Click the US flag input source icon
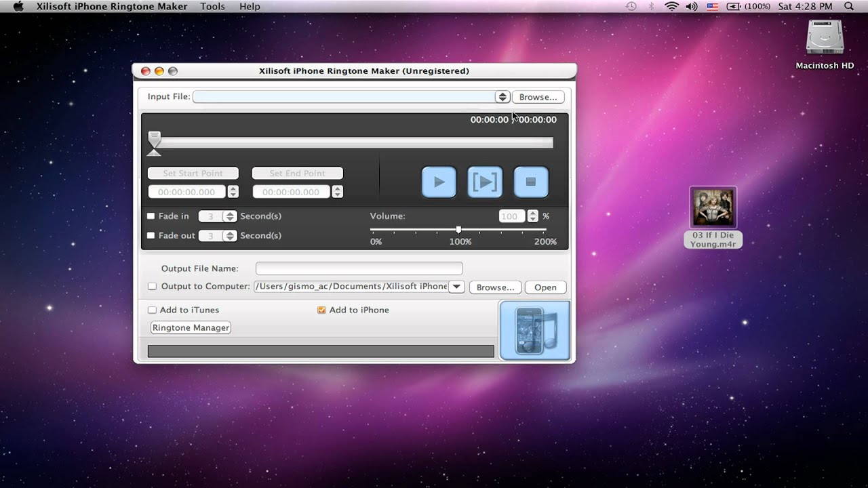Screen dimensions: 868x488 pos(712,6)
